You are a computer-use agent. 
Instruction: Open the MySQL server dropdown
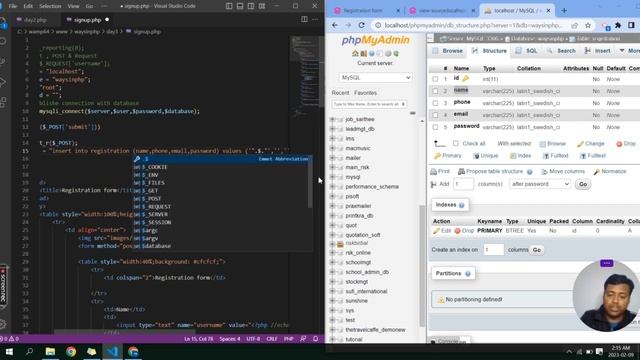pos(375,78)
